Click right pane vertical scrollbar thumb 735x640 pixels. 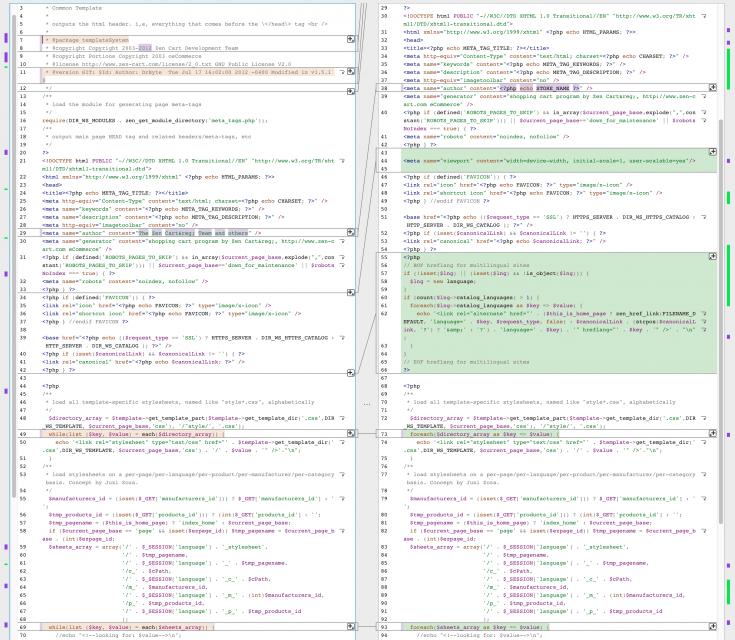720,322
